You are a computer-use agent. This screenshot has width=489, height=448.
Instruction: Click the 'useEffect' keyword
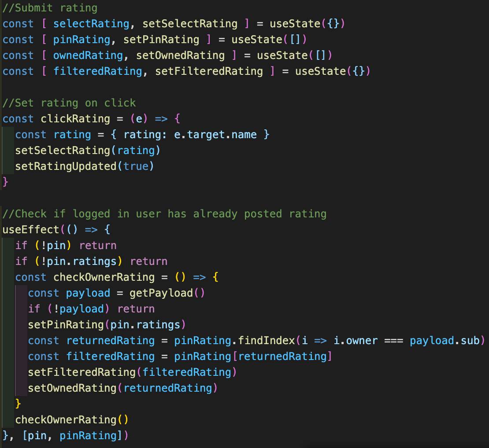click(31, 230)
